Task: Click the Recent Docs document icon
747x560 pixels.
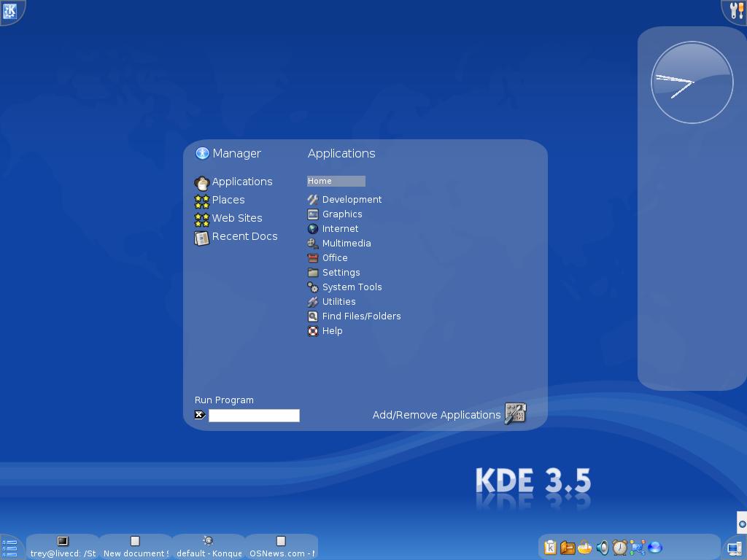Action: click(202, 238)
